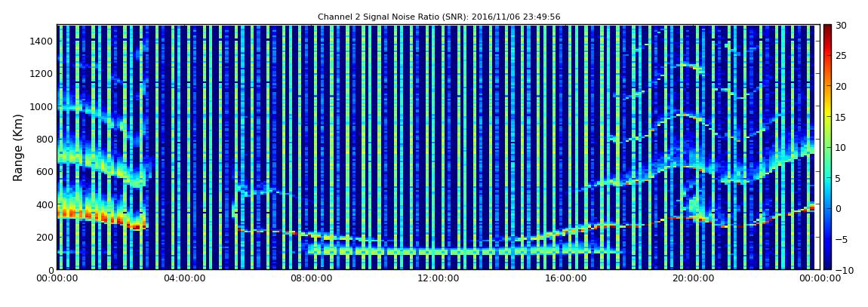The image size is (868, 307).
Task: Click the 1400 range tick label
Action: [x=42, y=41]
